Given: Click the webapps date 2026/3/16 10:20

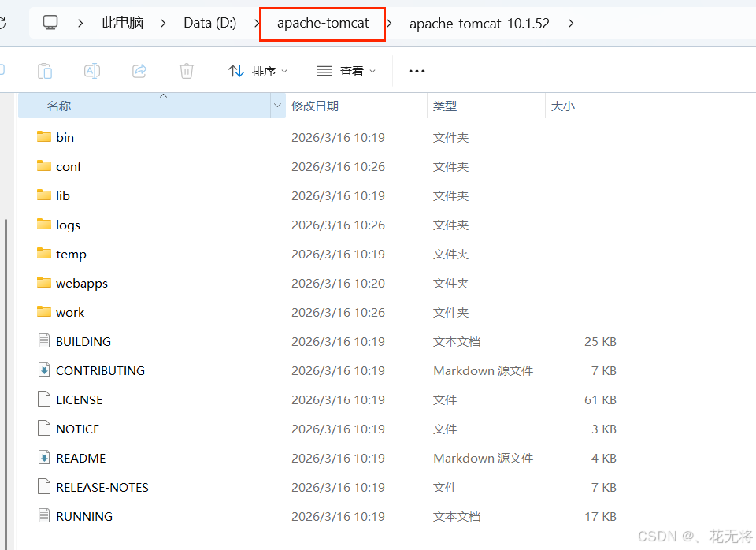Looking at the screenshot, I should coord(338,283).
